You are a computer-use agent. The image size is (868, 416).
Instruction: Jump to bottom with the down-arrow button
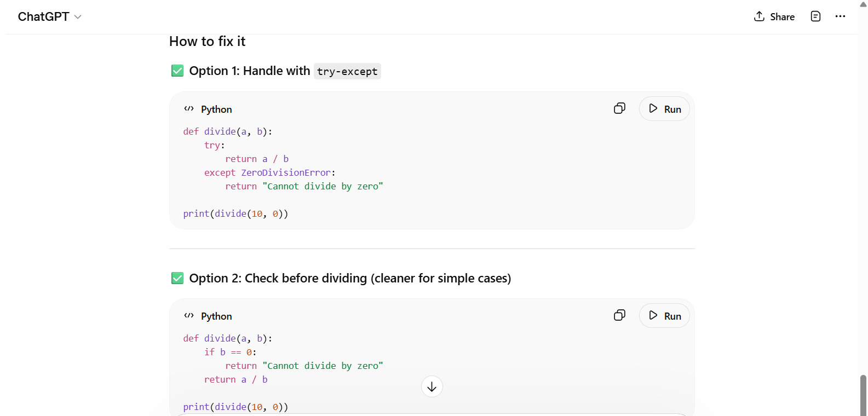[x=432, y=386]
